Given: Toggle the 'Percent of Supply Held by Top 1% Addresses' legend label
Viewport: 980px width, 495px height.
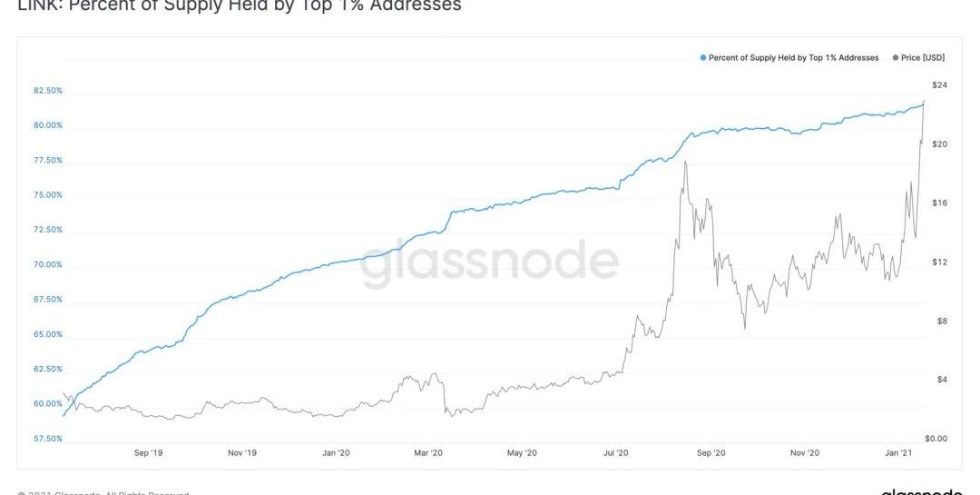Looking at the screenshot, I should [793, 58].
